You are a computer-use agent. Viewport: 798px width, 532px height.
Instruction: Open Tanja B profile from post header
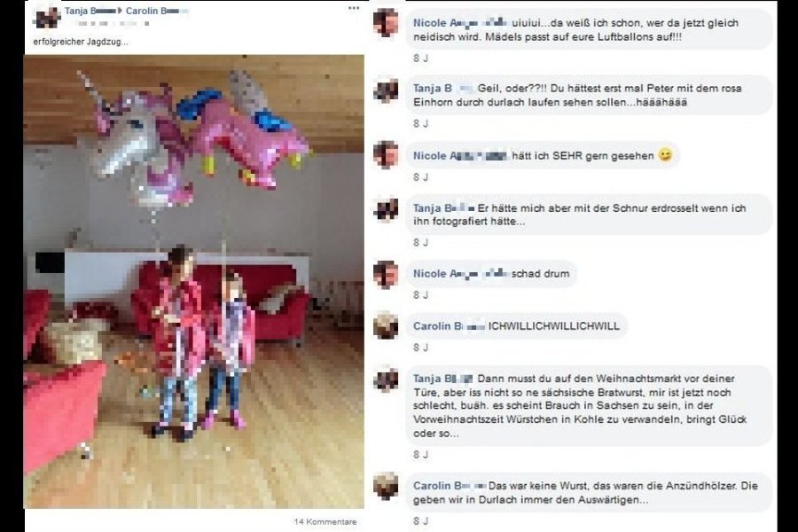click(90, 11)
